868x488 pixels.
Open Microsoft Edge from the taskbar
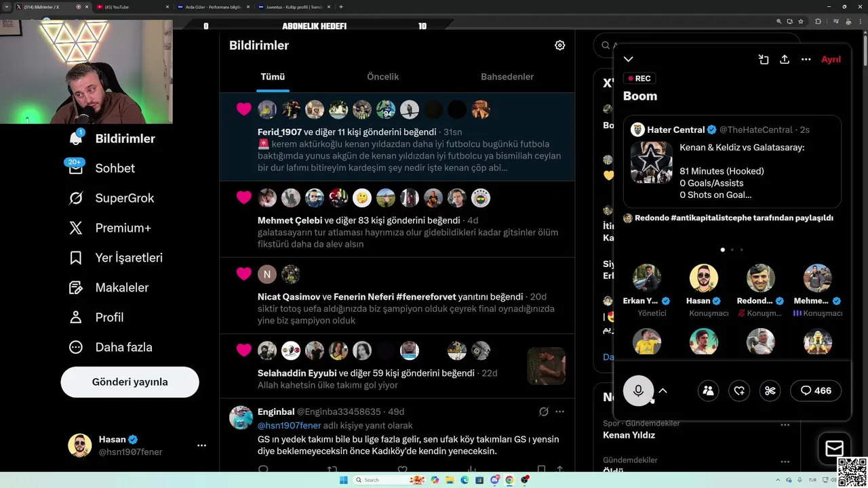(x=465, y=480)
